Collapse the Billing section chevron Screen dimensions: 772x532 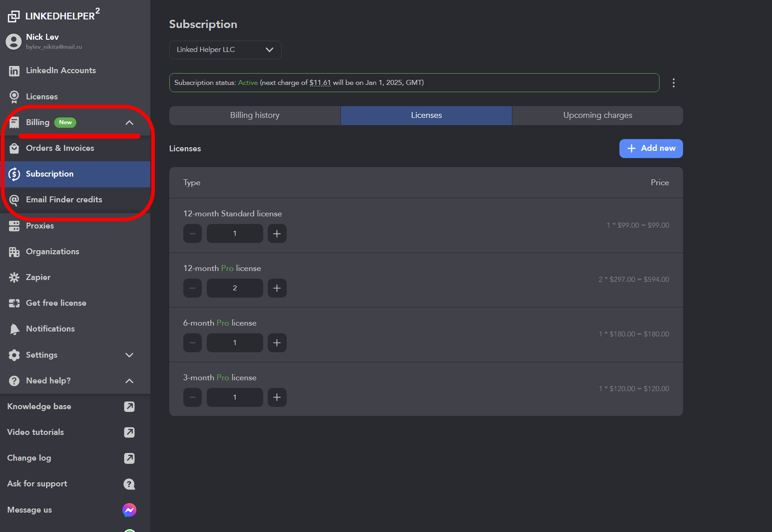click(x=130, y=123)
